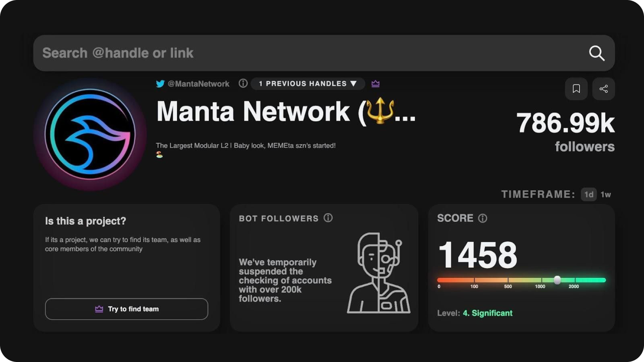
Task: Open the BOT FOLLOWERS info tooltip icon
Action: 329,218
